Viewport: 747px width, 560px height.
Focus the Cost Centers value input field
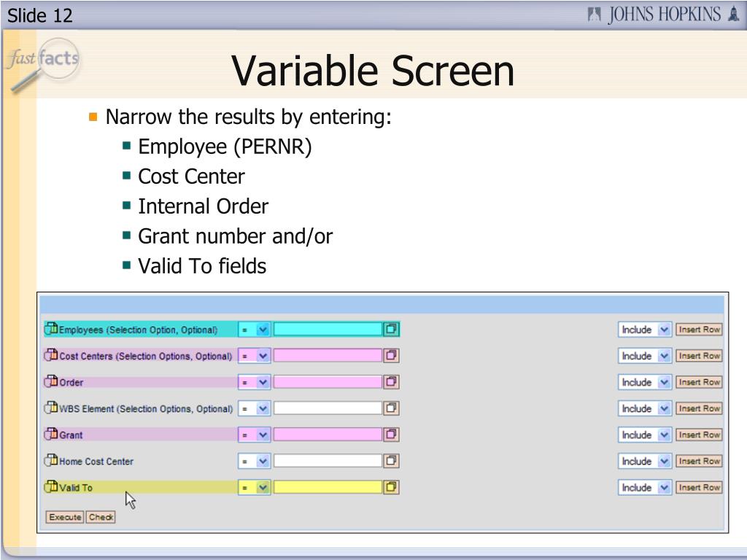point(328,355)
